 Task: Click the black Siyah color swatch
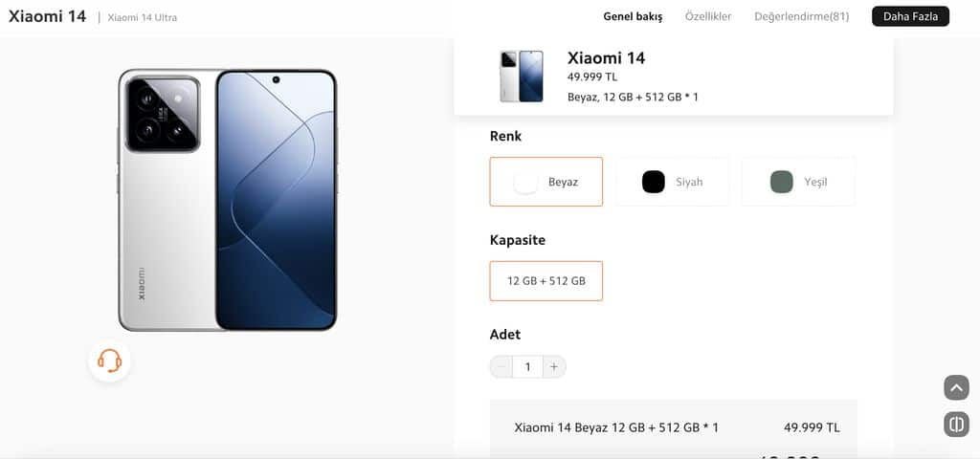tap(654, 182)
